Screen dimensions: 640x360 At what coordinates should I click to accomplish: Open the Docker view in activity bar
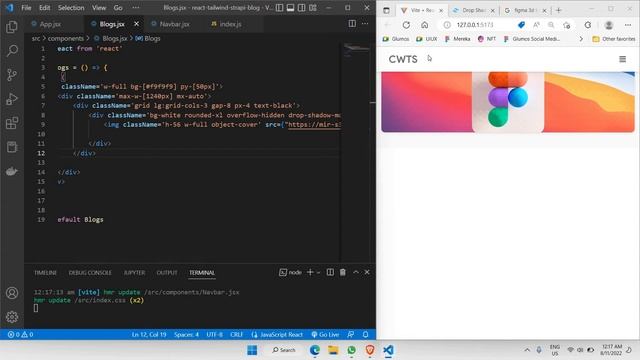click(x=12, y=171)
